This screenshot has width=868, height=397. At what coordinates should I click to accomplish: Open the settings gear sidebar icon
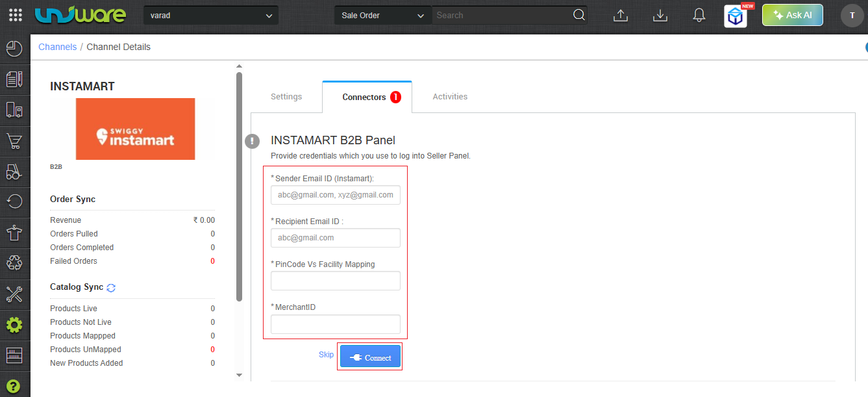pos(14,324)
